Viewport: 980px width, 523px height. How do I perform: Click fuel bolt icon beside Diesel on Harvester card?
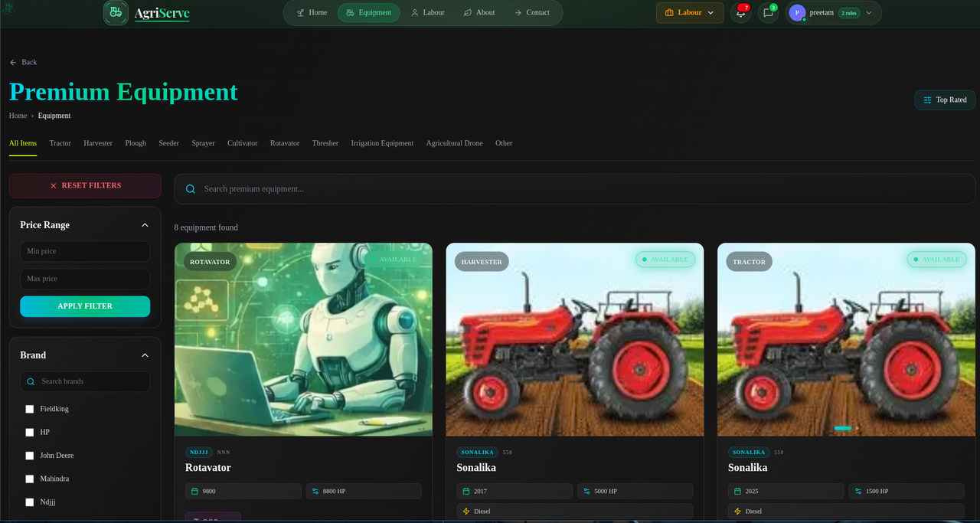click(x=466, y=512)
